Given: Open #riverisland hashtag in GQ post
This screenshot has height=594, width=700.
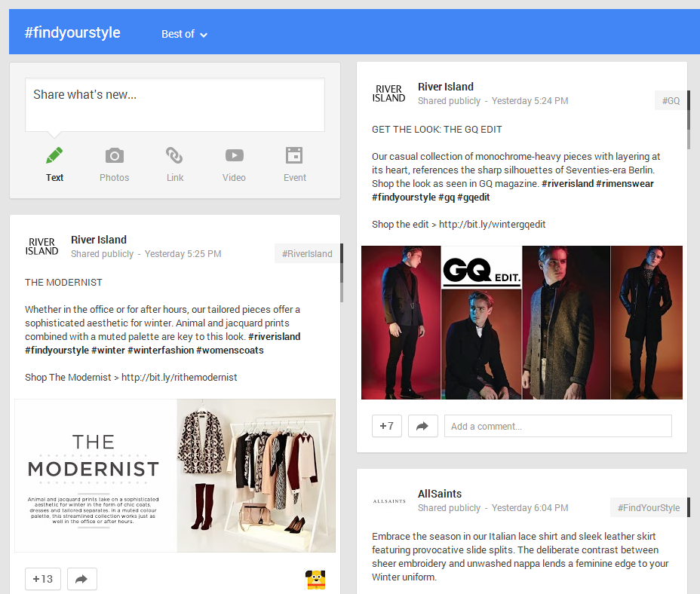Looking at the screenshot, I should pos(567,184).
